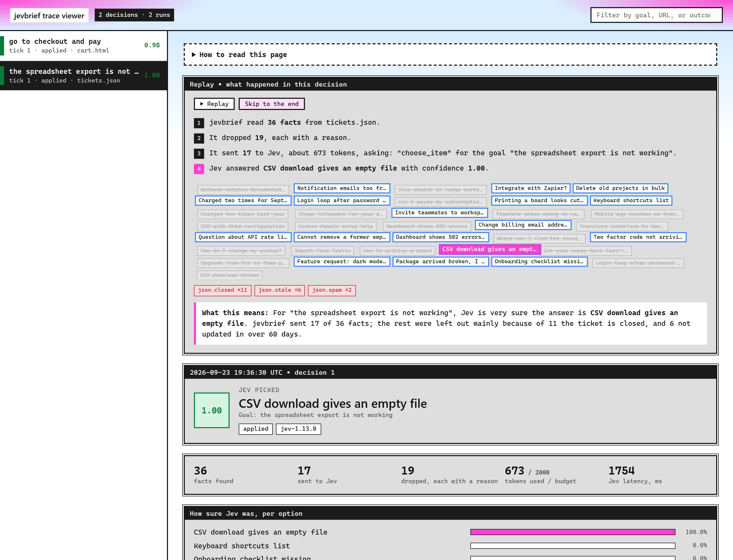
Task: Click 'Login loop after password' sent chip
Action: [x=342, y=200]
